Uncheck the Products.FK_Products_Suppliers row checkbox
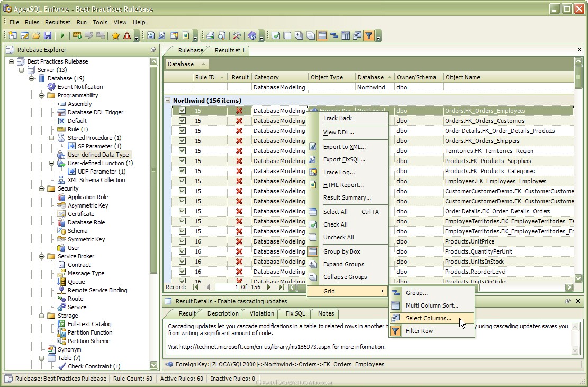 182,161
